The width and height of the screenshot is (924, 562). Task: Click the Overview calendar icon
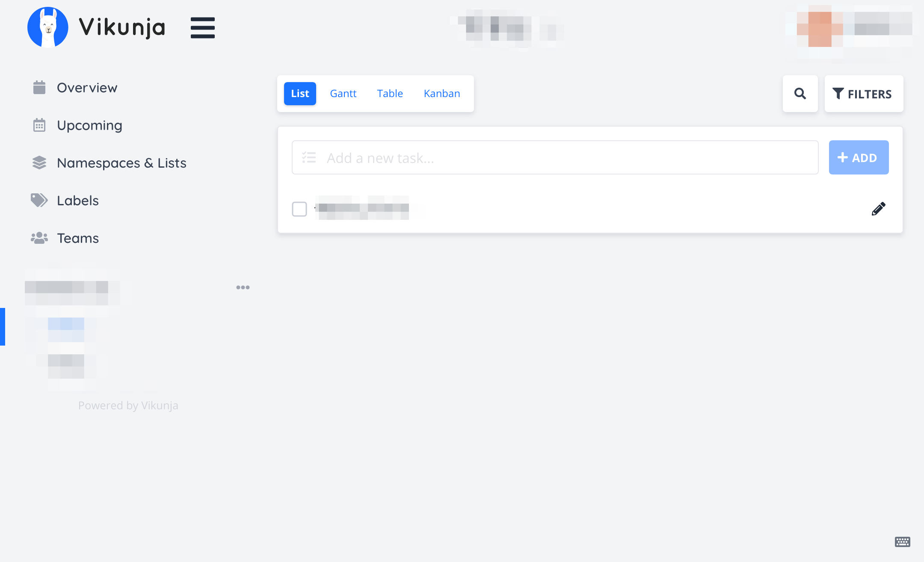pyautogui.click(x=39, y=88)
